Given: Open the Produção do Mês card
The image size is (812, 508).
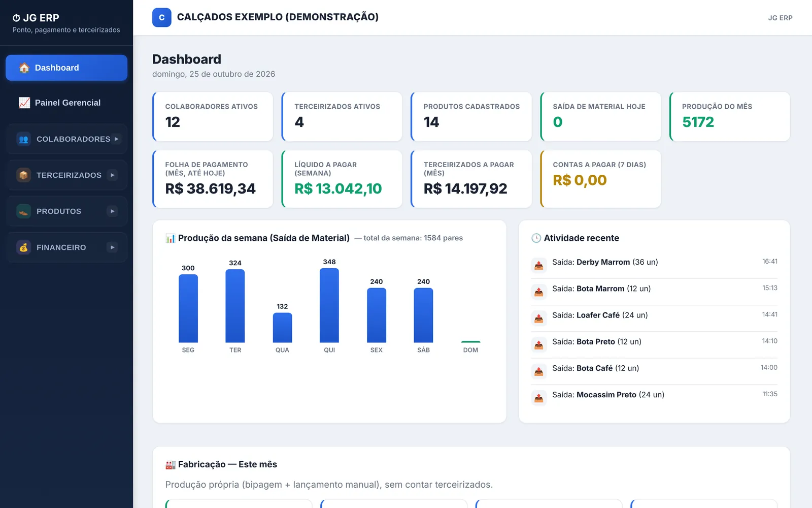Looking at the screenshot, I should tap(730, 116).
